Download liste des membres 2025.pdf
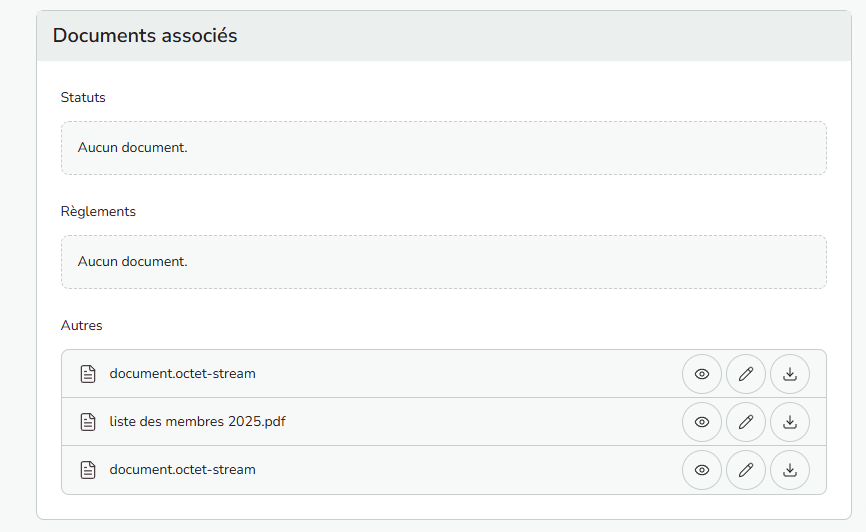Viewport: 866px width, 532px height. (x=790, y=422)
